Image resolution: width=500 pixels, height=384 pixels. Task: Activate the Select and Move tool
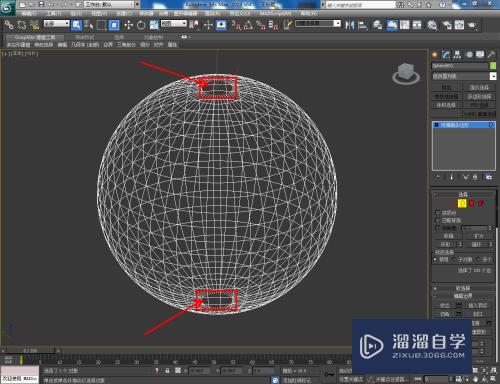128,25
